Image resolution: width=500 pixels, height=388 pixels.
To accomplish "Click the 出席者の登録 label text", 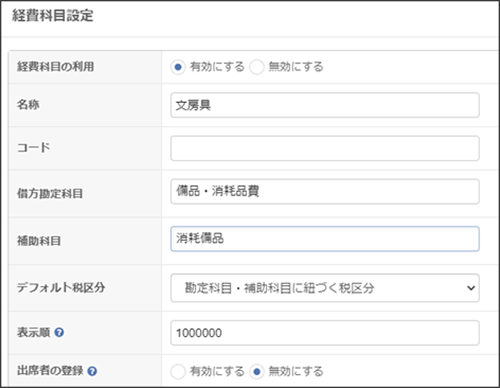I will pos(50,371).
